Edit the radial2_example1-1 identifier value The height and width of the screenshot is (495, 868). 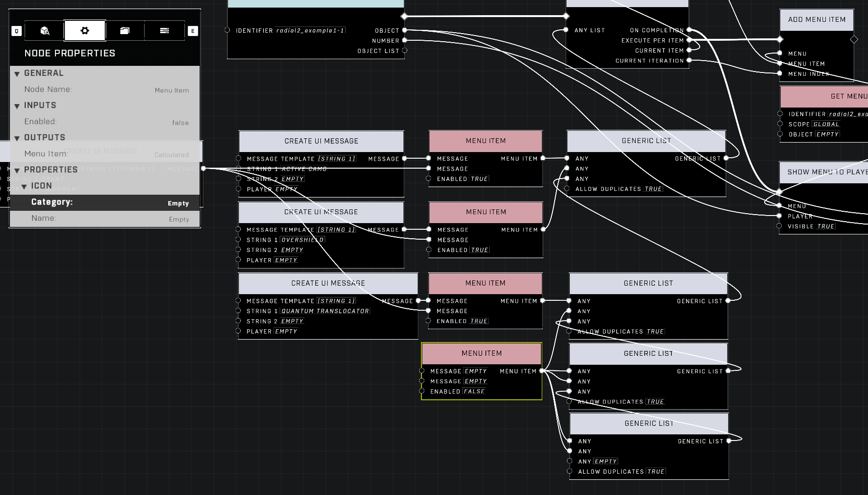pyautogui.click(x=310, y=31)
